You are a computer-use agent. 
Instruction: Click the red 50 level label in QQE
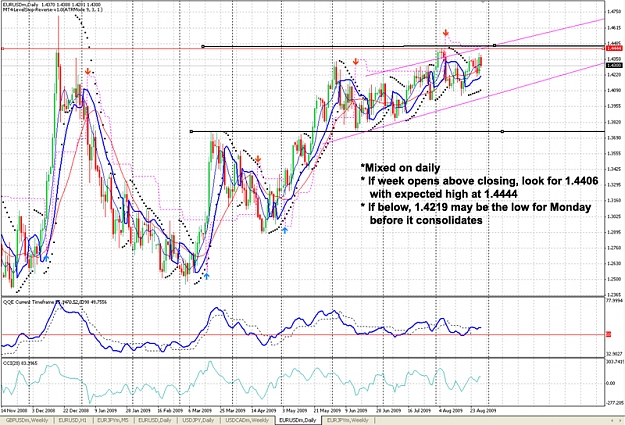tap(609, 334)
